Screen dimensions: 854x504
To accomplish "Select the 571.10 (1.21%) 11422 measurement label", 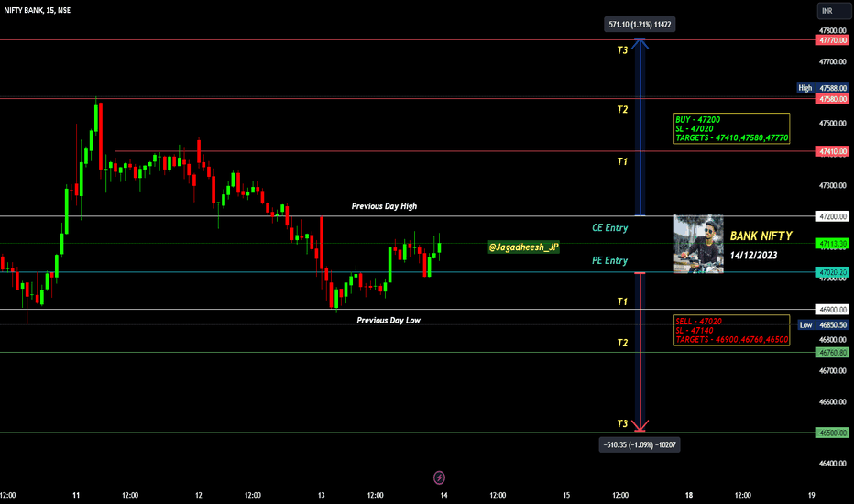I will (640, 25).
